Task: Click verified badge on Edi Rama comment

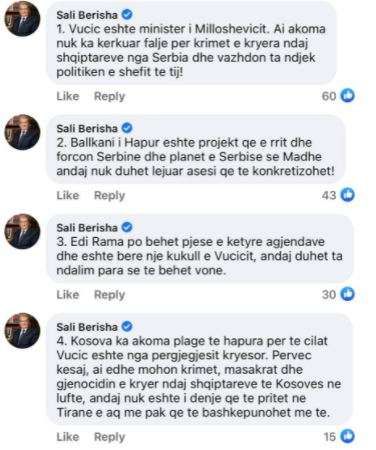Action: (127, 227)
